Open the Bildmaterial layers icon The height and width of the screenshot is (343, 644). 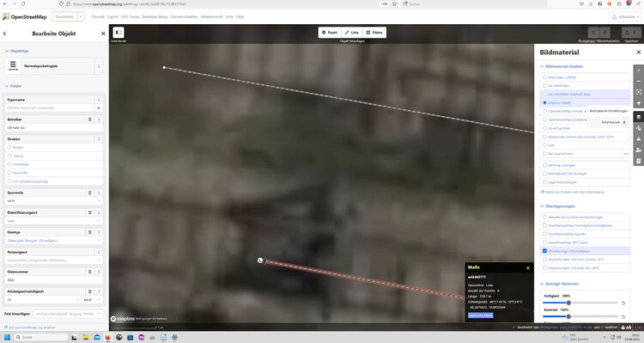tap(639, 117)
